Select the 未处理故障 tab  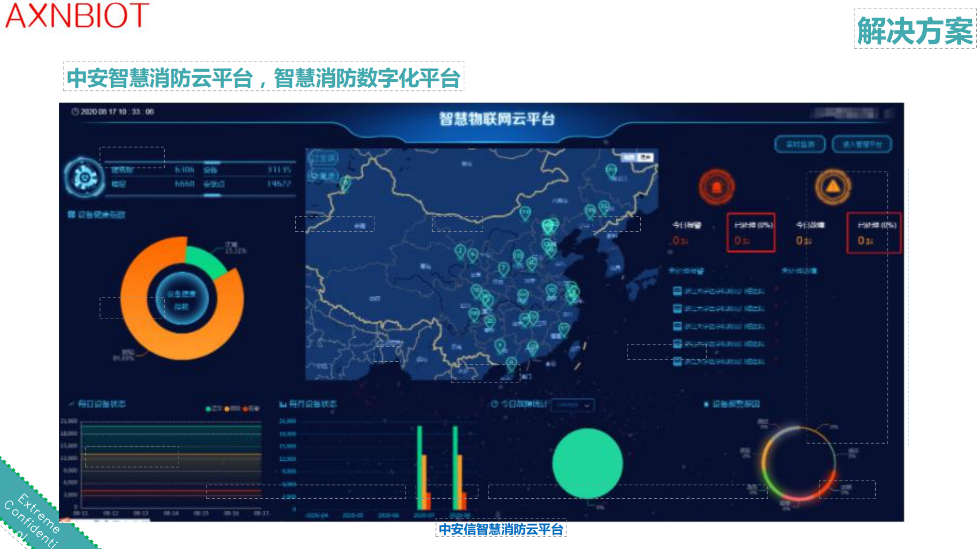[x=799, y=271]
